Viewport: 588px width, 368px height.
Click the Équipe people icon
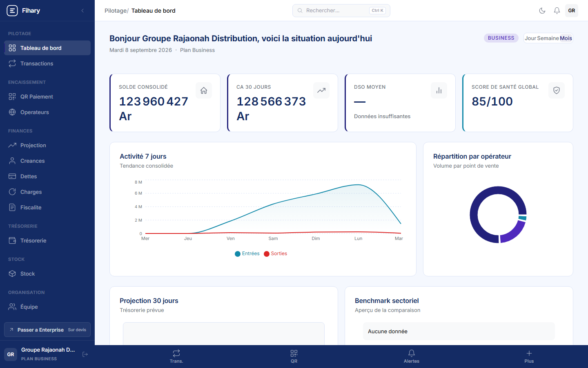[x=12, y=307]
